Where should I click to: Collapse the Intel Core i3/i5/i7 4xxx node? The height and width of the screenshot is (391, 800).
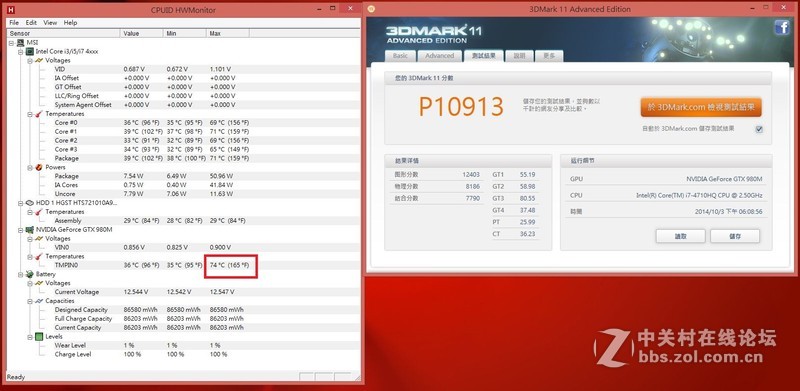pos(21,52)
